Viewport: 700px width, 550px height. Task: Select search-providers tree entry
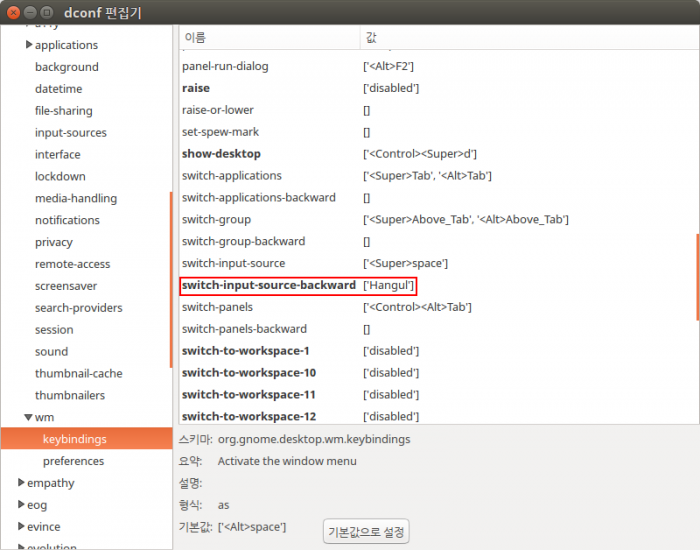click(x=79, y=308)
